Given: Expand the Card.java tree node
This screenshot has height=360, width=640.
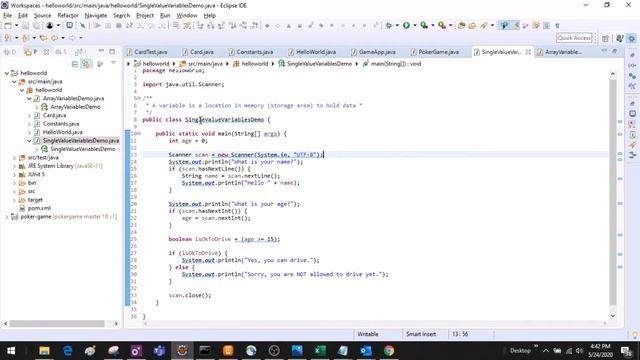Looking at the screenshot, I should coord(29,116).
